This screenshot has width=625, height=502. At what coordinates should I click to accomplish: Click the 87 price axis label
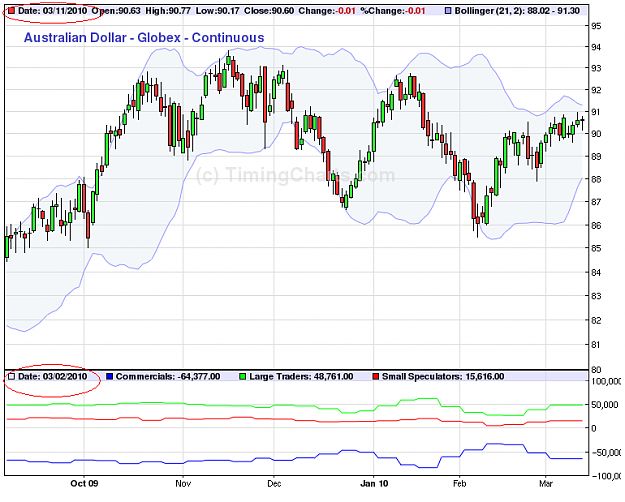click(596, 202)
